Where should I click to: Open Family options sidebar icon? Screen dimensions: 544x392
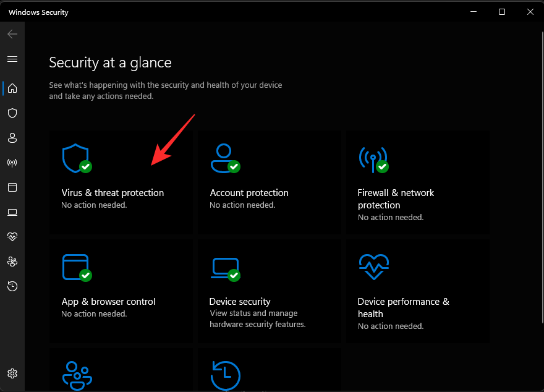pos(12,262)
